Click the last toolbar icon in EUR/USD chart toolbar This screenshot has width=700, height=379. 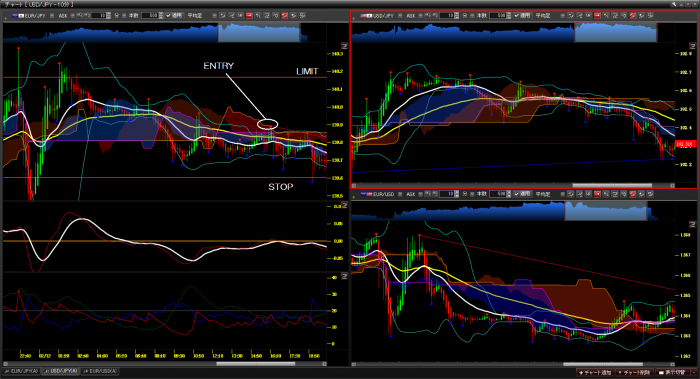click(x=650, y=194)
